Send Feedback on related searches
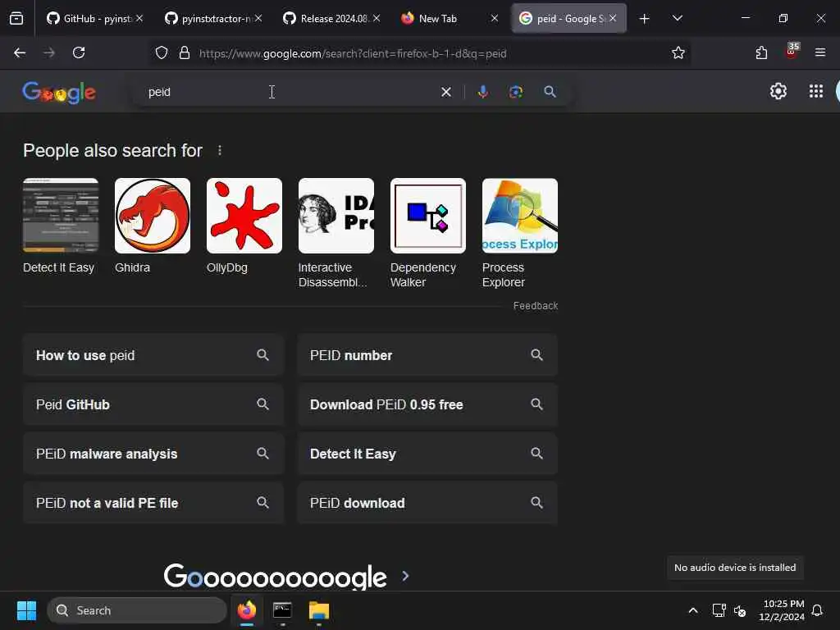 tap(535, 306)
